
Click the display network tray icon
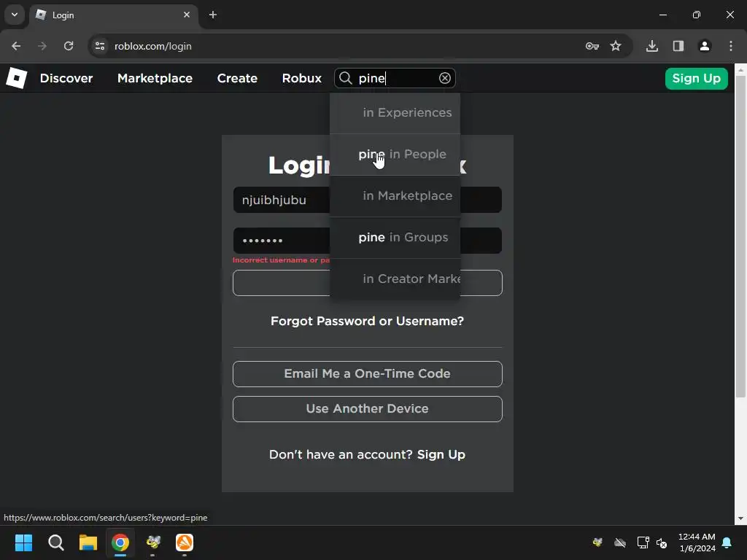pyautogui.click(x=643, y=542)
